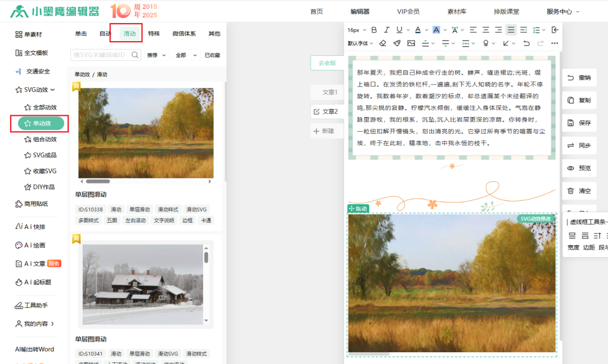
Task: Switch to the 单击 tab
Action: (x=81, y=33)
